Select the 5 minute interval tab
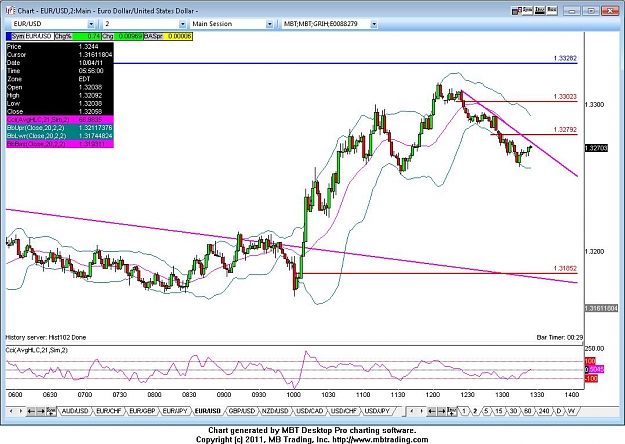The image size is (625, 444). coord(486,411)
